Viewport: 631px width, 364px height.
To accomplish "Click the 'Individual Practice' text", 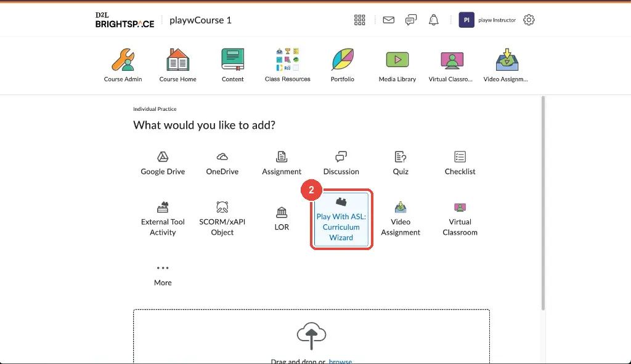I will [x=155, y=109].
